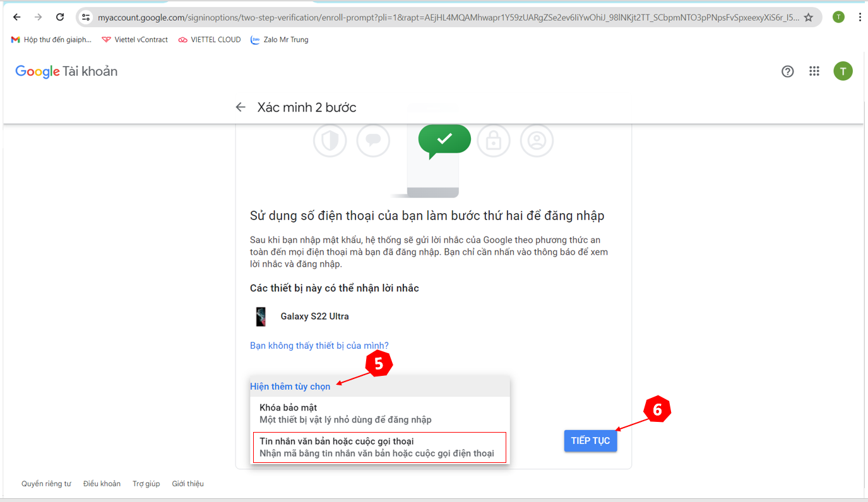Click the site information icon in the address bar
Viewport: 868px width, 502px height.
coord(85,16)
